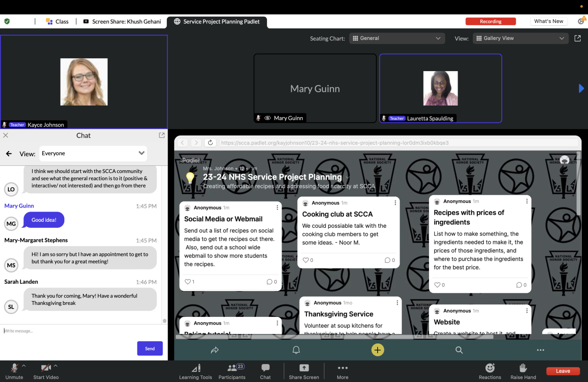588x382 pixels.
Task: Go back in the Padlet browser
Action: pyautogui.click(x=182, y=143)
